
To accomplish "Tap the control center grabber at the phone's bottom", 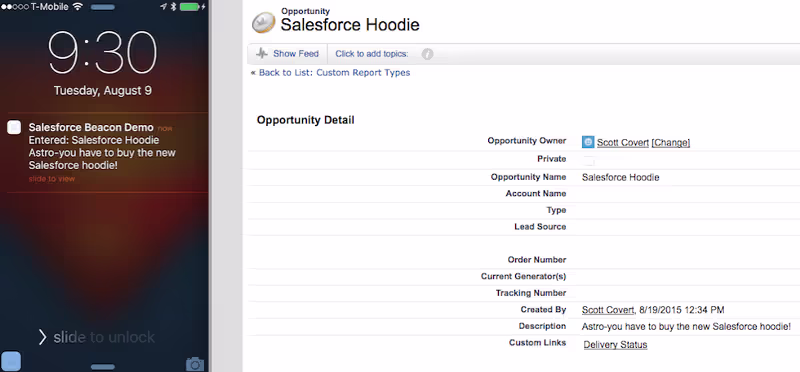I will (103, 366).
